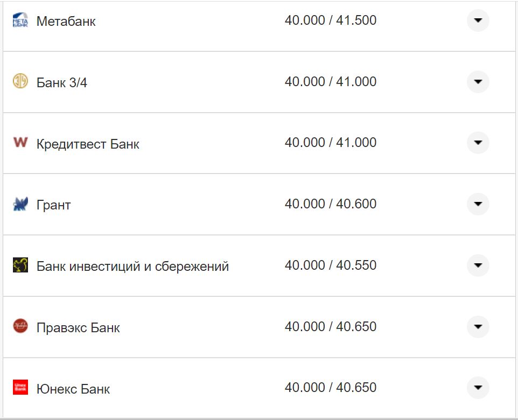Image resolution: width=518 pixels, height=420 pixels.
Task: Click the Банк инвестиций и сбережений logo
Action: (20, 265)
